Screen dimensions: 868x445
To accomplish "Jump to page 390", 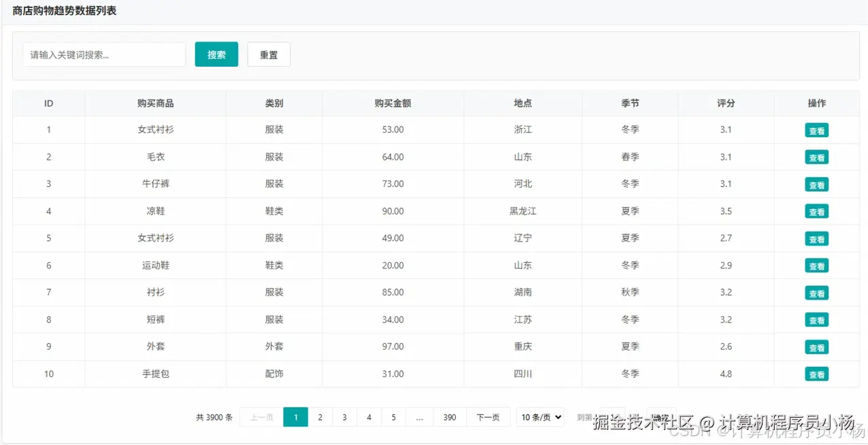I will [x=448, y=416].
